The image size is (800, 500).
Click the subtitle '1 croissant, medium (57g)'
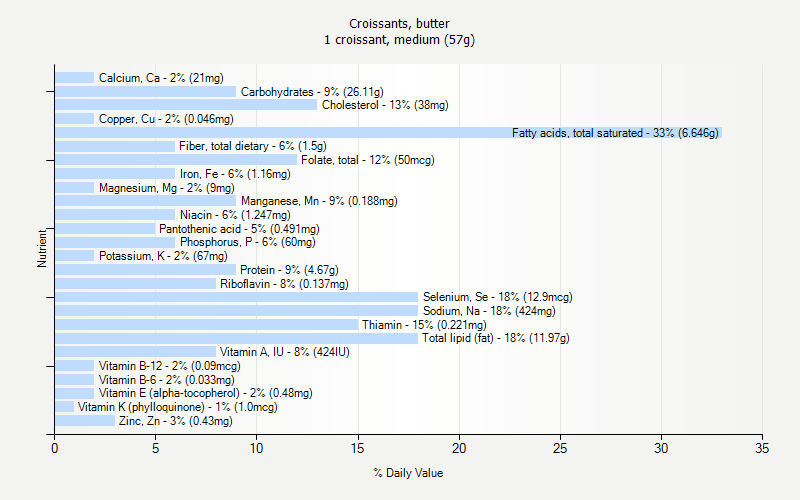pyautogui.click(x=399, y=40)
